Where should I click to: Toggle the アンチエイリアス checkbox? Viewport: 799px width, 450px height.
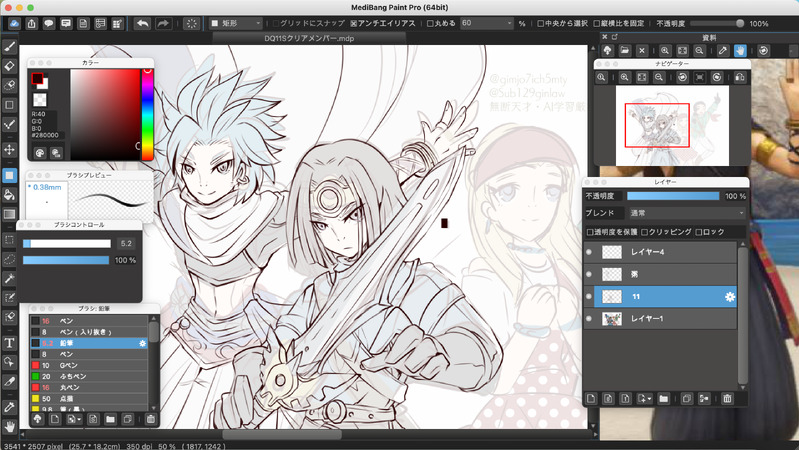[354, 23]
